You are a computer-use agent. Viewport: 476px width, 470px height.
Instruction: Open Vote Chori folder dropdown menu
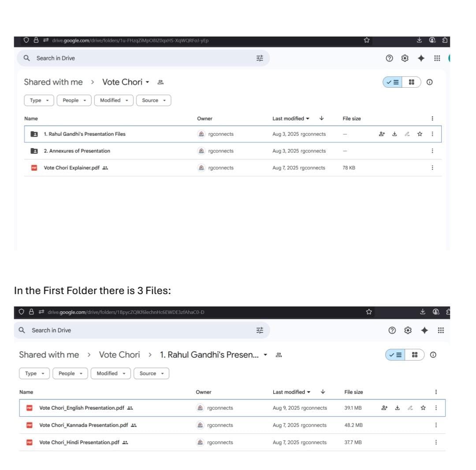tap(147, 82)
